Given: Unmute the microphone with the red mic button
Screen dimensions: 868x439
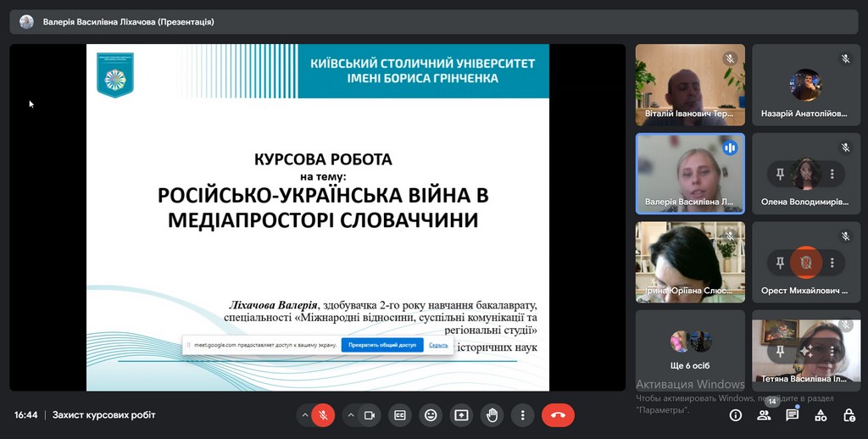Looking at the screenshot, I should click(322, 415).
